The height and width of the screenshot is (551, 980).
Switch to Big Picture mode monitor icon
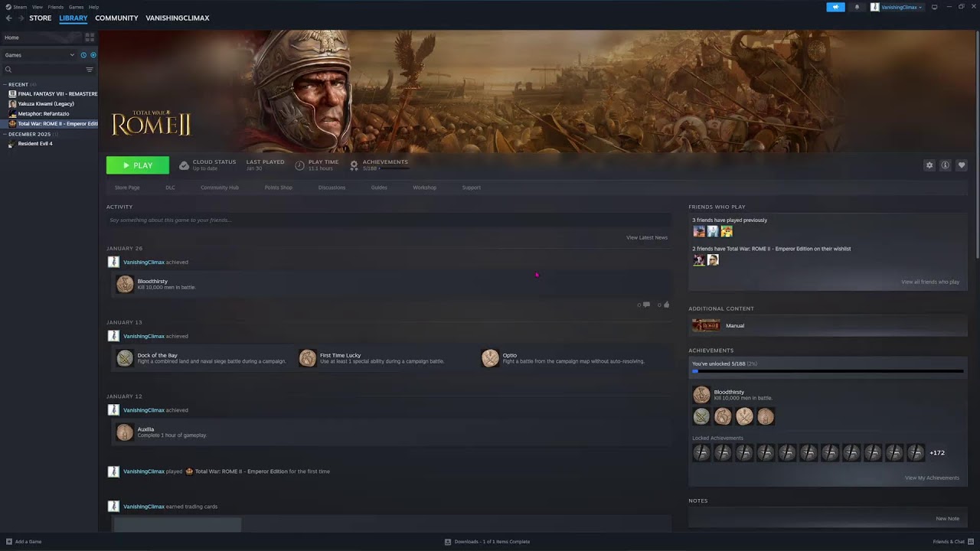tap(934, 7)
